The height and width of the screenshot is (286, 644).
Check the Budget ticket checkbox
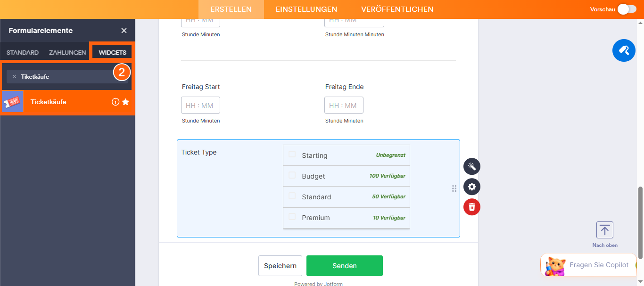[x=292, y=175]
